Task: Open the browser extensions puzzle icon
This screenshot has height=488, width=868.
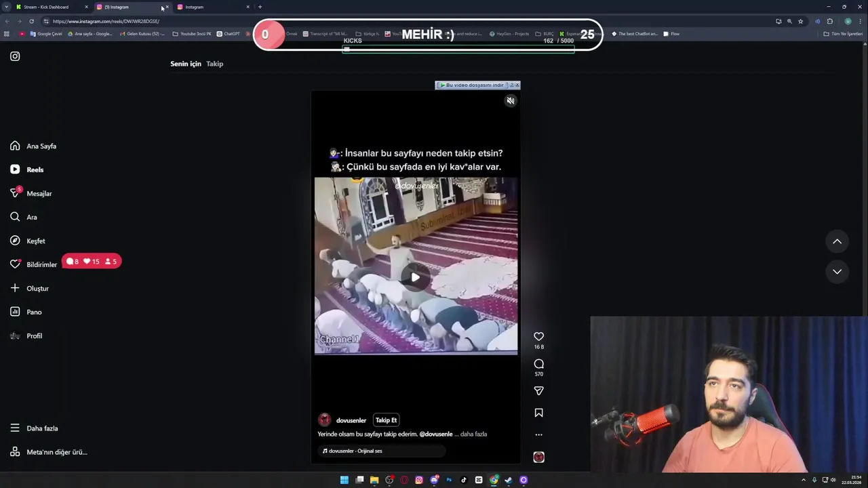Action: pyautogui.click(x=829, y=21)
